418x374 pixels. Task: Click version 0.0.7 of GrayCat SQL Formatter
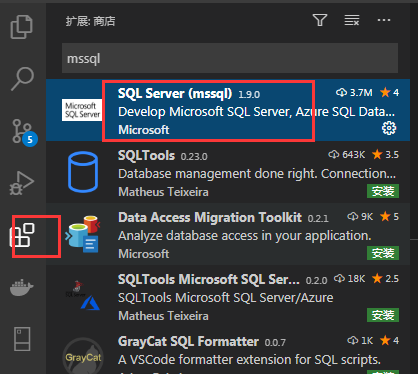[x=275, y=343]
